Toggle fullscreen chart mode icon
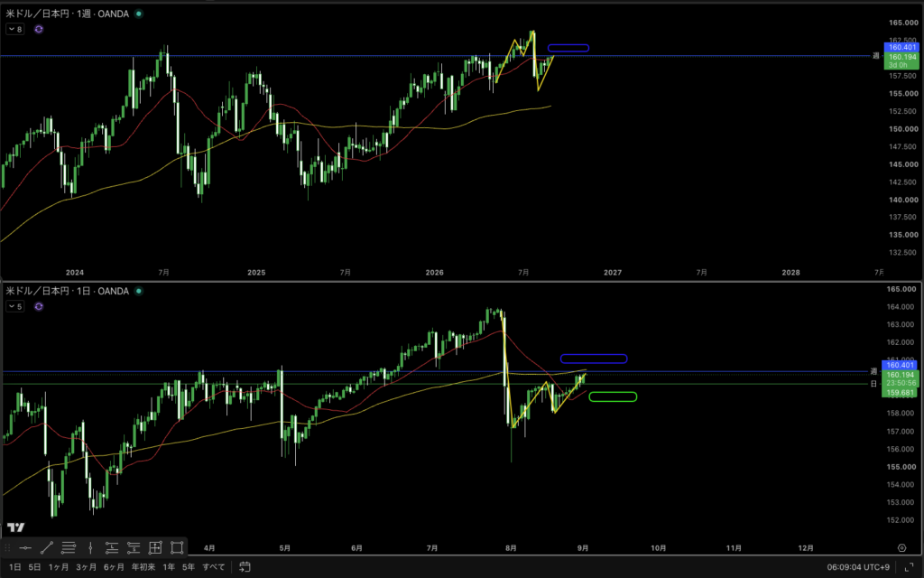The image size is (924, 578). click(x=909, y=567)
